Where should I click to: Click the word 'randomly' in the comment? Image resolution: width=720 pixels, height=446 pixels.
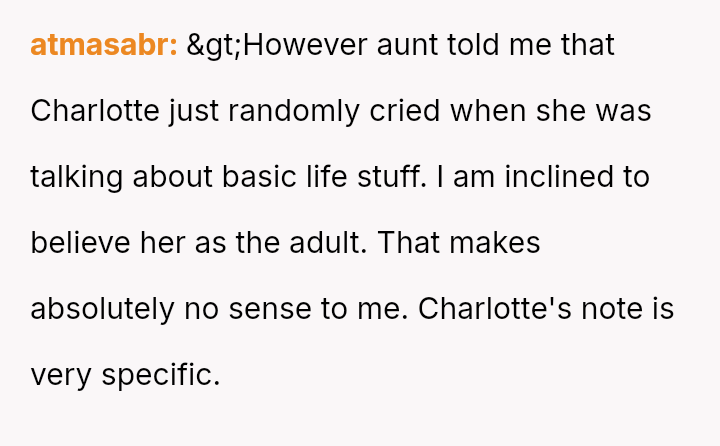pyautogui.click(x=294, y=112)
